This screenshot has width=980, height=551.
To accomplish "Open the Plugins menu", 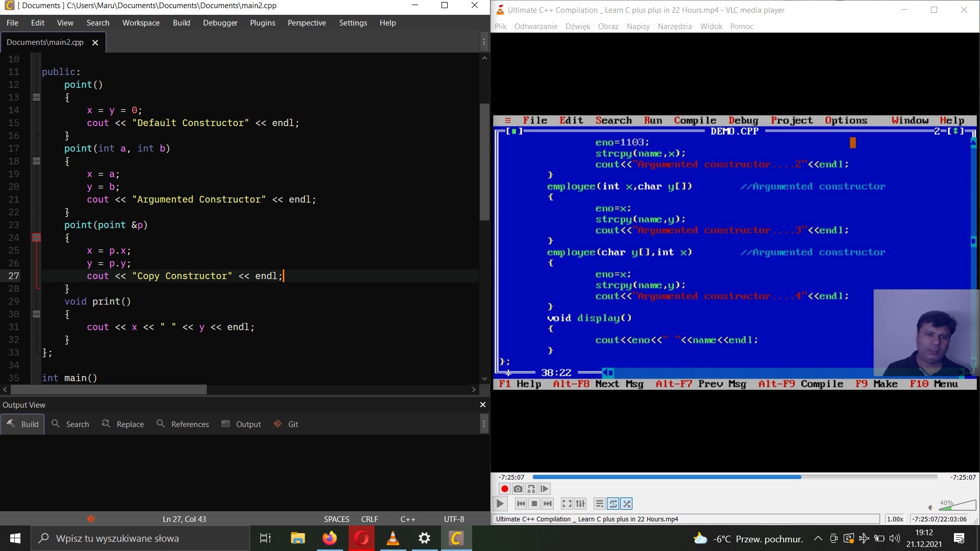I will coord(262,23).
